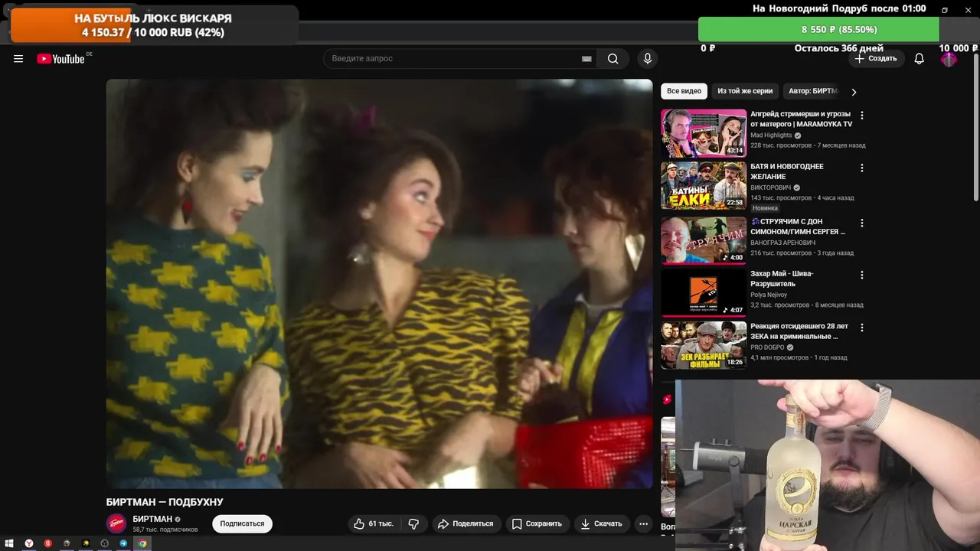Open the on-screen keyboard in search box
Viewport: 980px width, 551px height.
click(586, 59)
